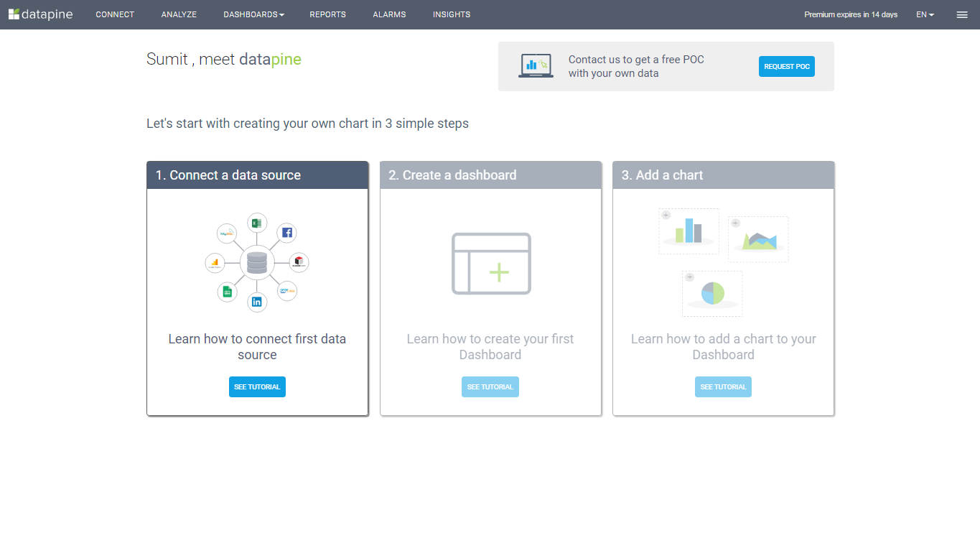Open the Connect menu

[115, 14]
